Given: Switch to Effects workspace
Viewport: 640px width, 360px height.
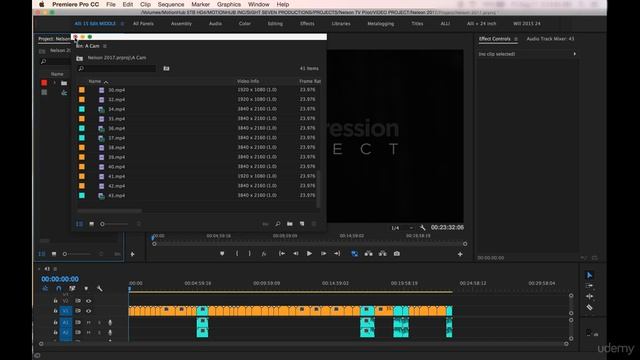Looking at the screenshot, I should tap(307, 24).
